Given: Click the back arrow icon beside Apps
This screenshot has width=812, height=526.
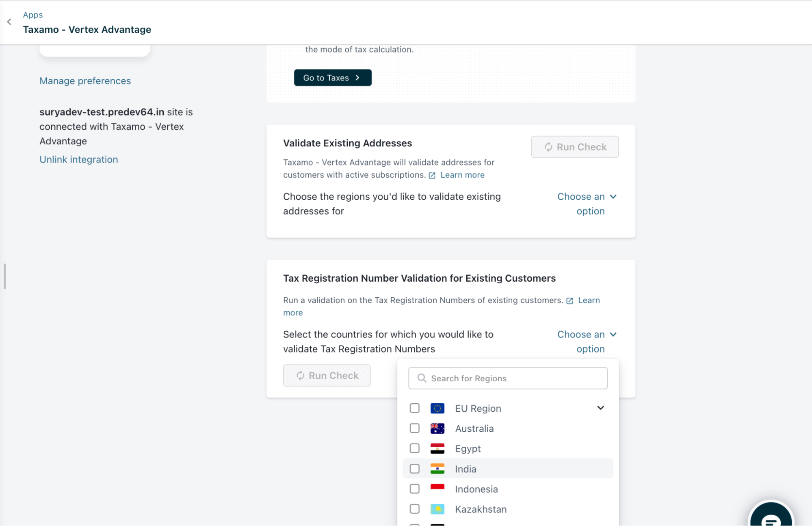Looking at the screenshot, I should (x=9, y=22).
